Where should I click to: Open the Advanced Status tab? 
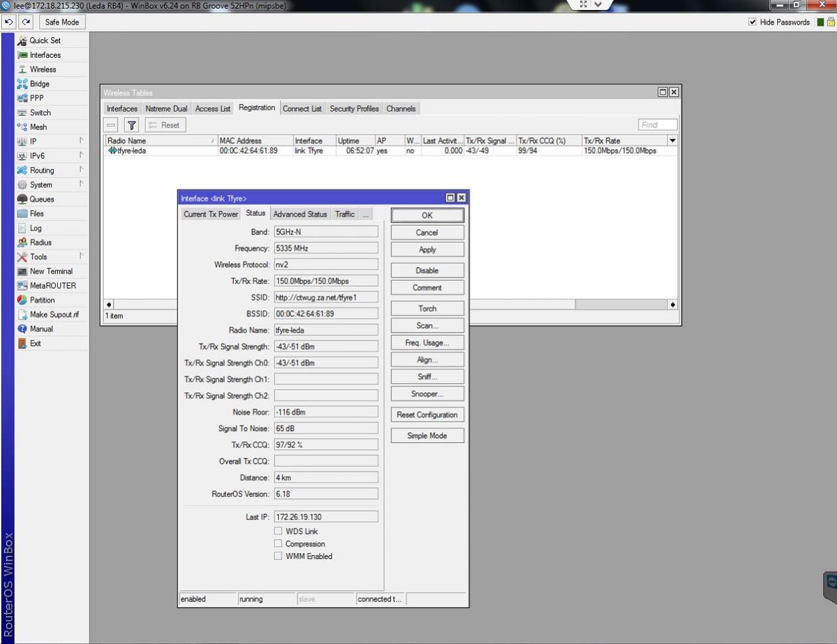pyautogui.click(x=300, y=214)
